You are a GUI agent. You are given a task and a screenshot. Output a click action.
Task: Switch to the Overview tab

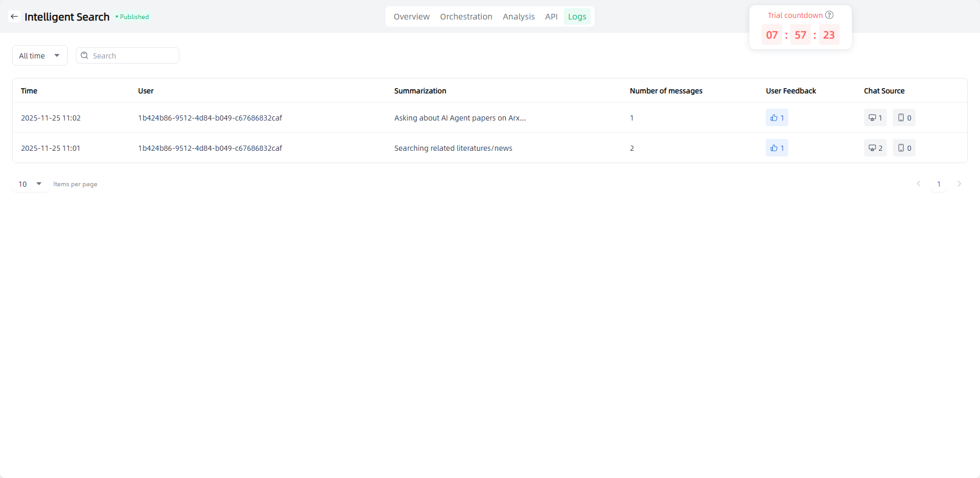[x=412, y=17]
